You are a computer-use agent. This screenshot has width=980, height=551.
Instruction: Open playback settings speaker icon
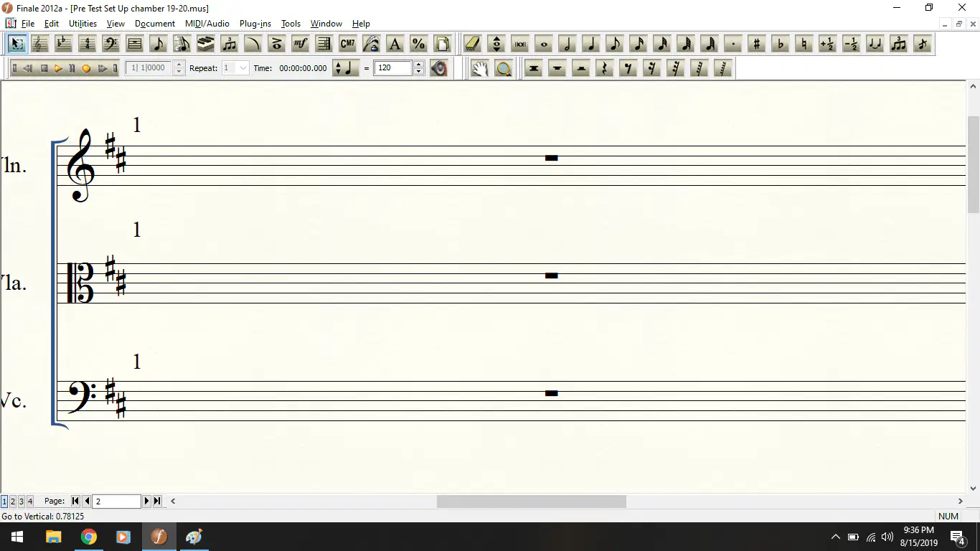click(x=439, y=68)
